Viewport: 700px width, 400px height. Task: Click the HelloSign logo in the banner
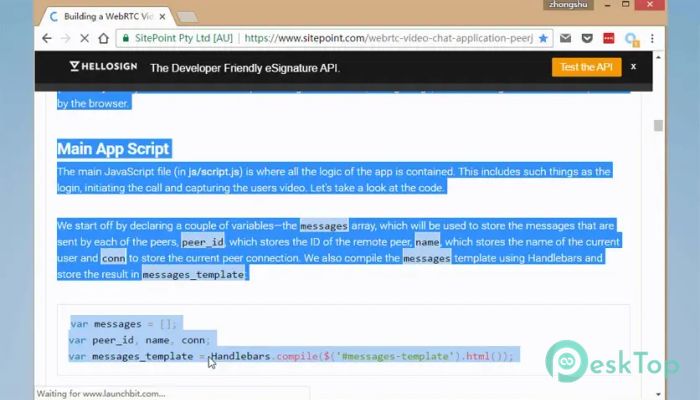[x=104, y=67]
